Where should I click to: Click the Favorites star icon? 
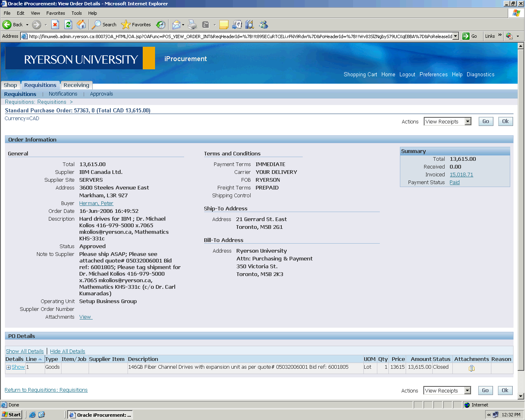pos(126,25)
